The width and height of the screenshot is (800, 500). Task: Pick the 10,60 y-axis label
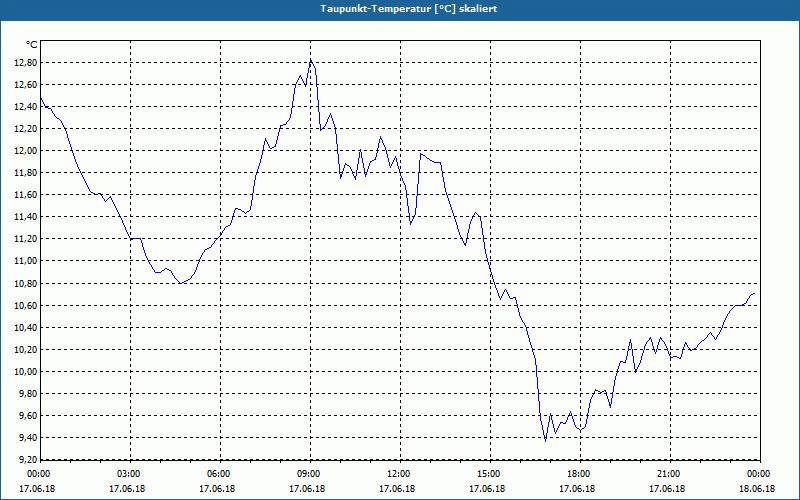[27, 306]
